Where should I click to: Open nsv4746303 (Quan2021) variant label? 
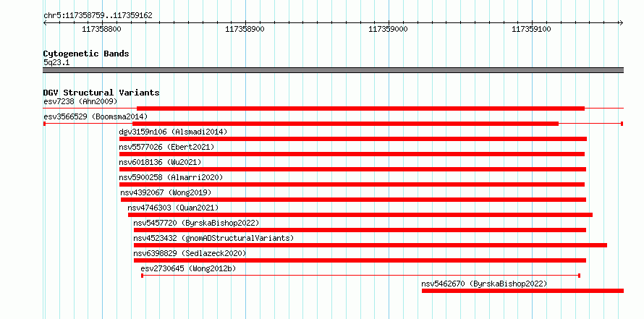(174, 208)
